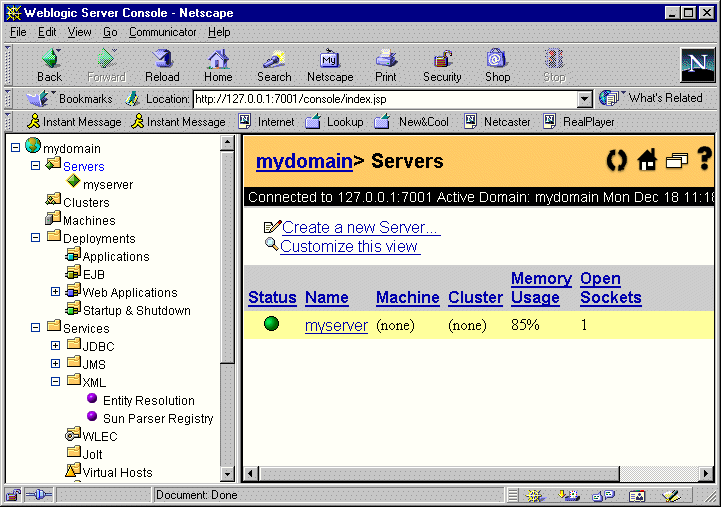Collapse the mydomain tree node
Screen dimensions: 721x507
[16, 148]
